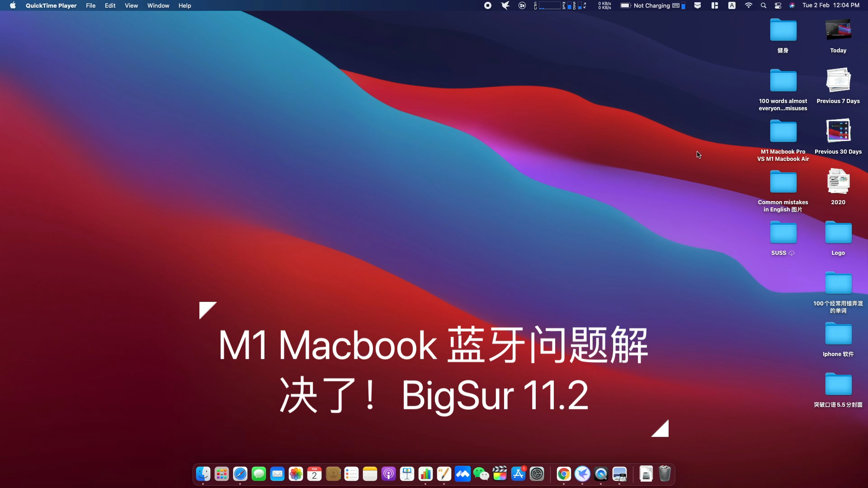Viewport: 868px width, 488px height.
Task: Open the QuickTime Player menu
Action: 51,5
